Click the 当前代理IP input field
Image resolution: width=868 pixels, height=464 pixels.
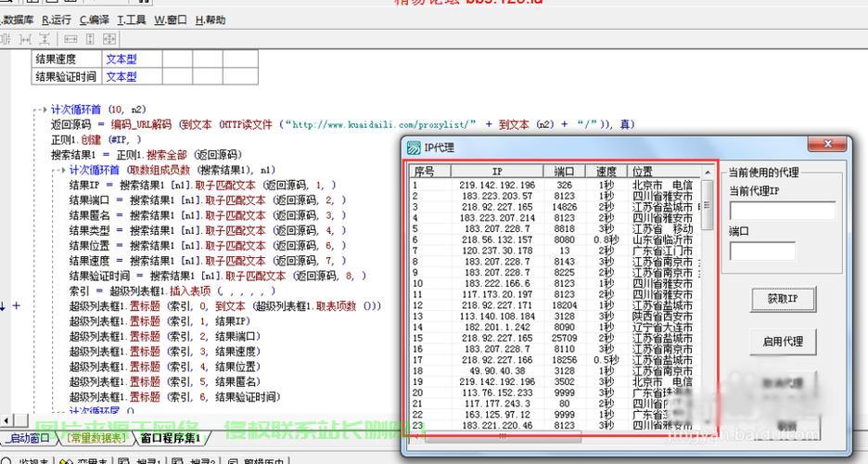pyautogui.click(x=782, y=211)
